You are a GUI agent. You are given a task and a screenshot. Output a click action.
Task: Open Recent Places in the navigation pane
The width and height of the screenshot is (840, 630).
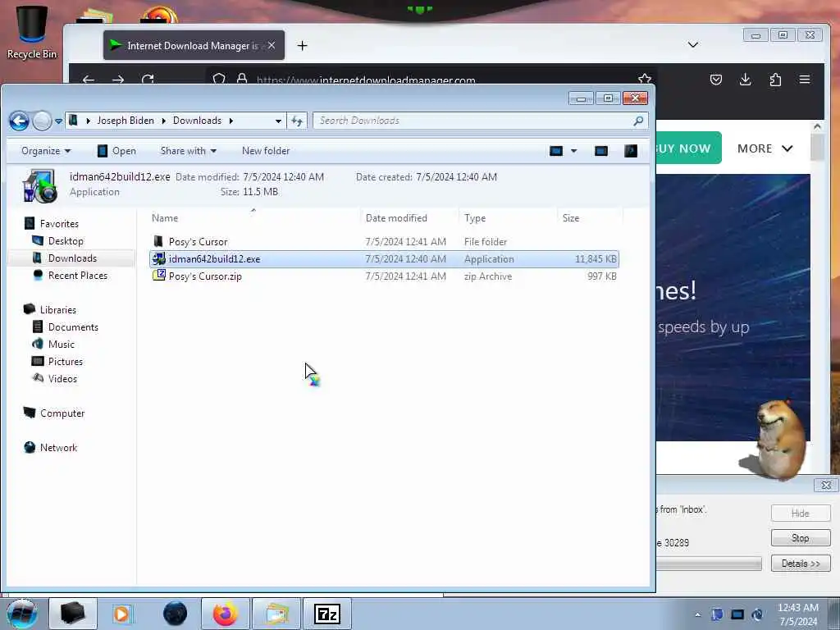pyautogui.click(x=78, y=276)
